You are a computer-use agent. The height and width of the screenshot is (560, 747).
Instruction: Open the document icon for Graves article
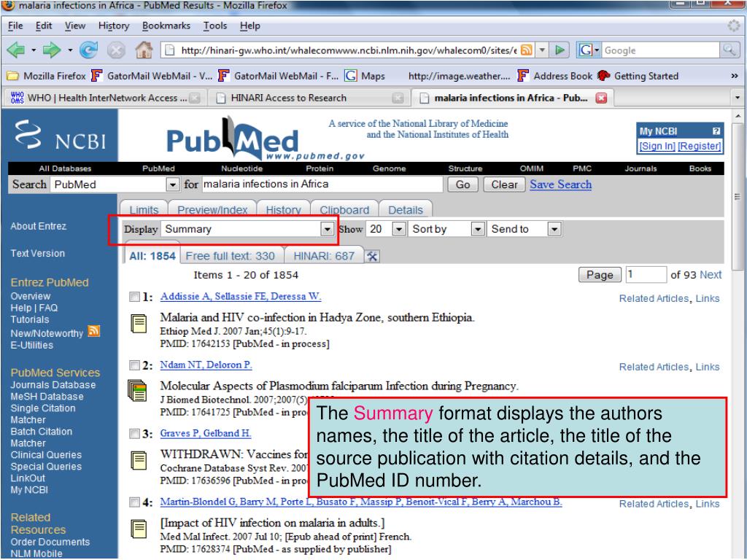(139, 460)
